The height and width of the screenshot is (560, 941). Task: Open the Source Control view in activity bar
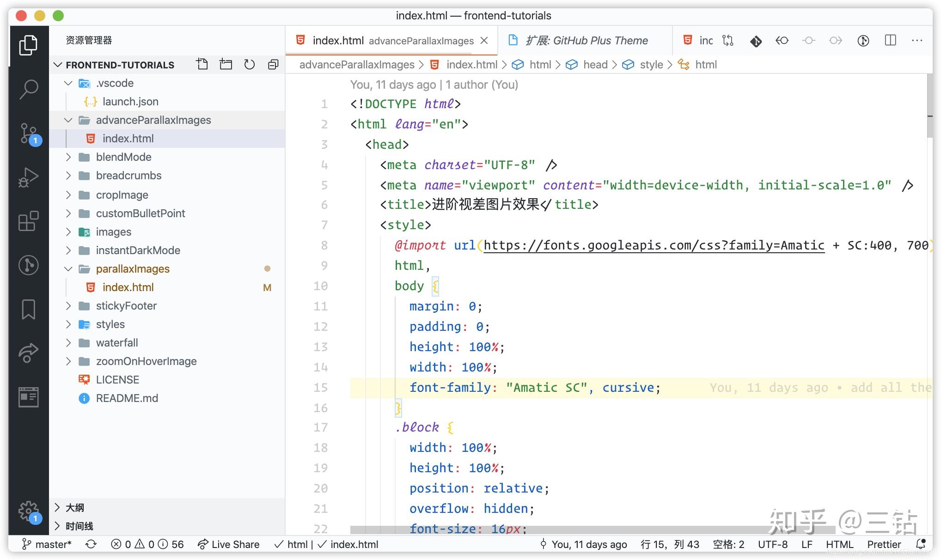[29, 134]
